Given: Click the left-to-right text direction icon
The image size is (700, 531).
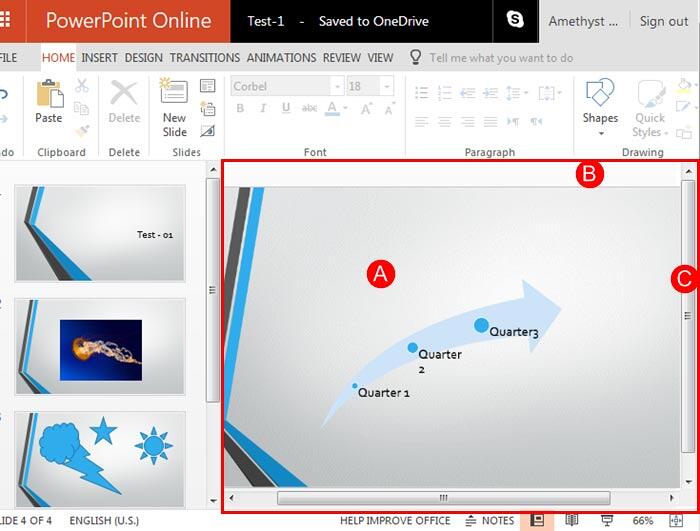Looking at the screenshot, I should 513,121.
